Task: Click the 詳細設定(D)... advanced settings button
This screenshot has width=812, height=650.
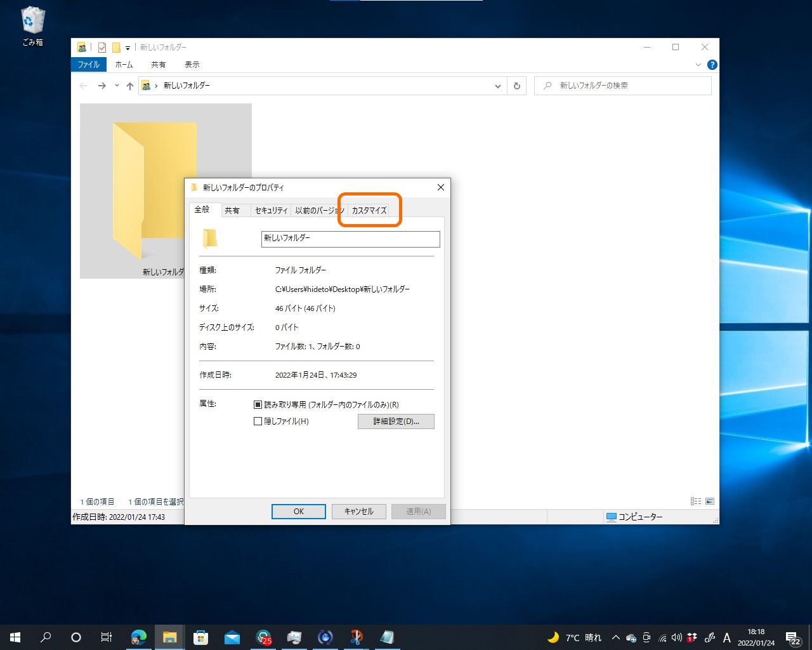Action: click(396, 421)
